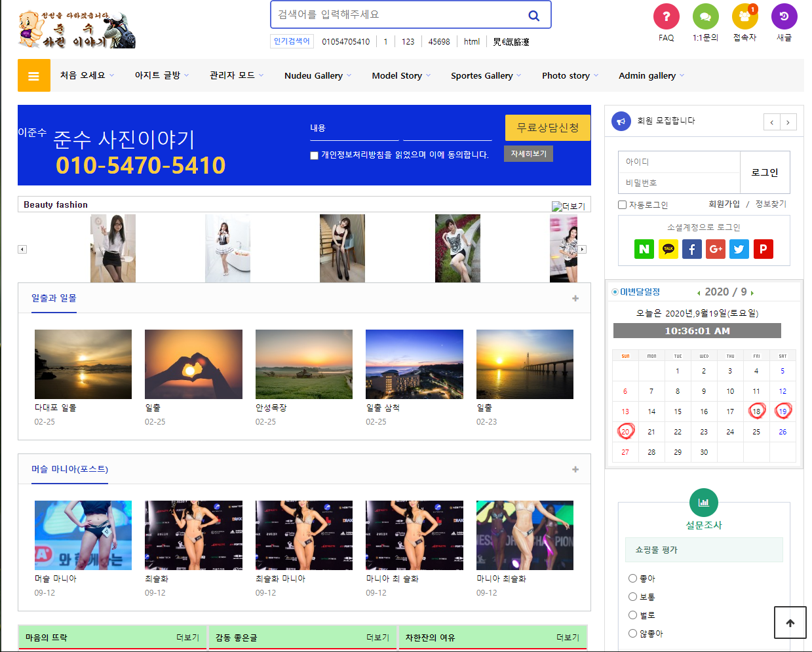Click the 회원가입 link
The height and width of the screenshot is (652, 812).
click(x=724, y=204)
